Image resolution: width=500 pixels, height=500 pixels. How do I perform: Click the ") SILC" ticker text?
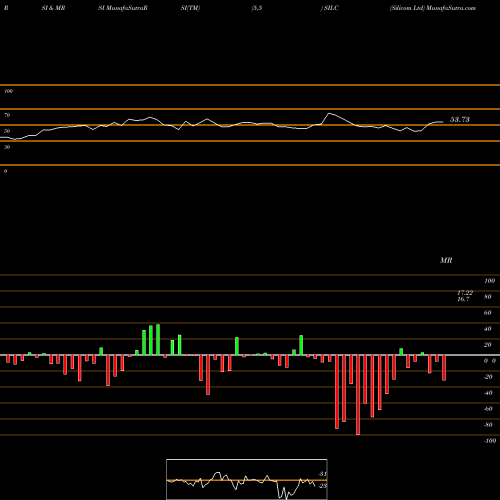coord(330,8)
